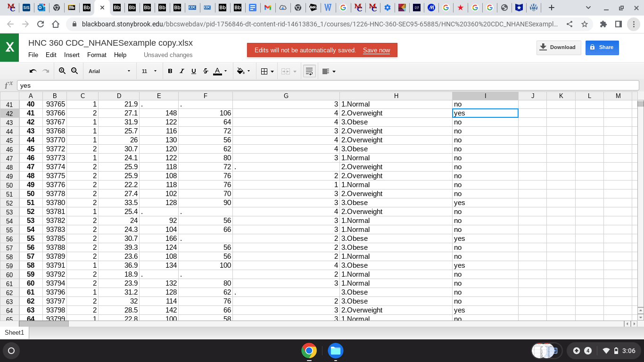Open horizontal align dropdown
The width and height of the screenshot is (644, 362).
329,71
